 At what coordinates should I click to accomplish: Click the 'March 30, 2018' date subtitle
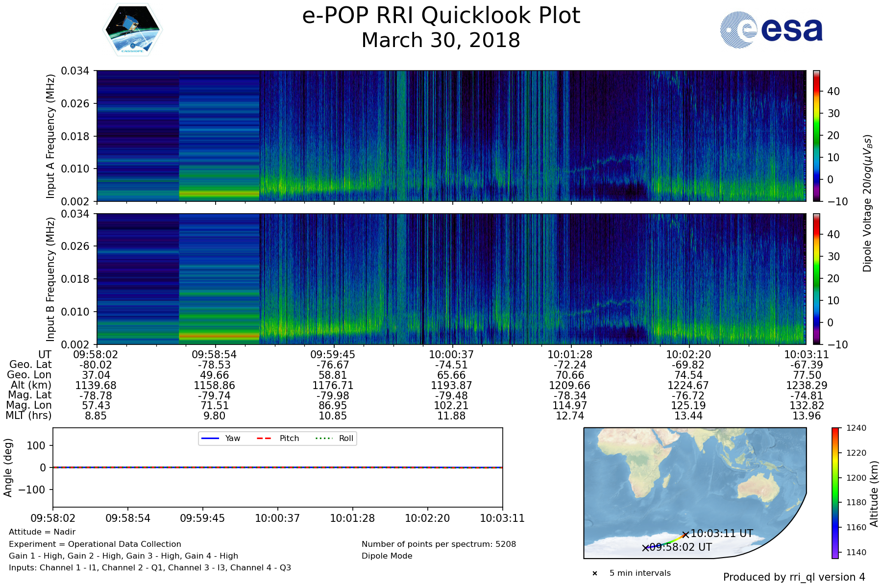click(441, 41)
